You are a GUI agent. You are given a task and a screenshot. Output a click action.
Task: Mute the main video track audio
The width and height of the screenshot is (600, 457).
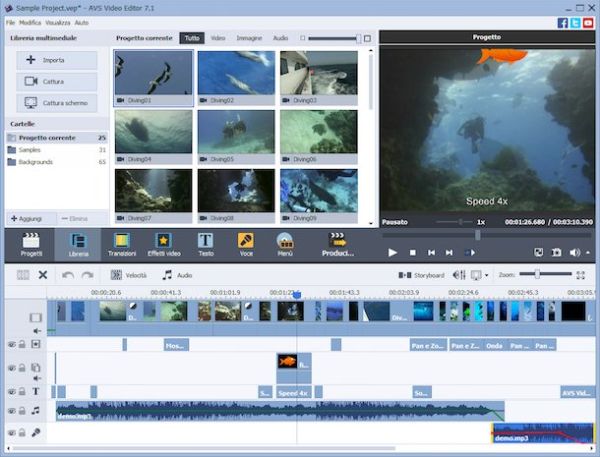[37, 331]
